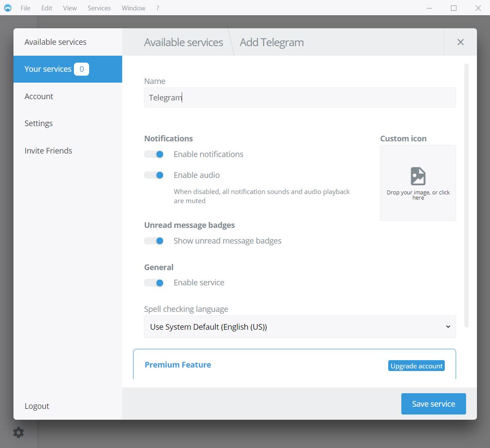Open the Spell checking language dropdown

coord(300,327)
